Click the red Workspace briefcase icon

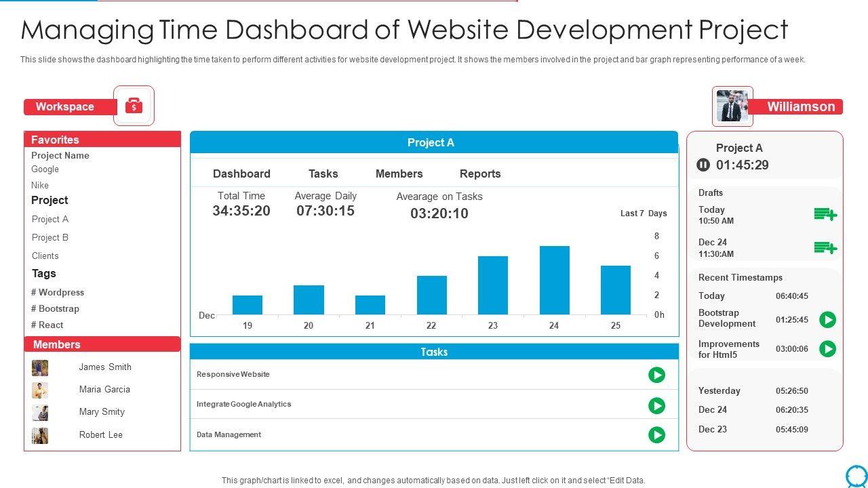[134, 106]
